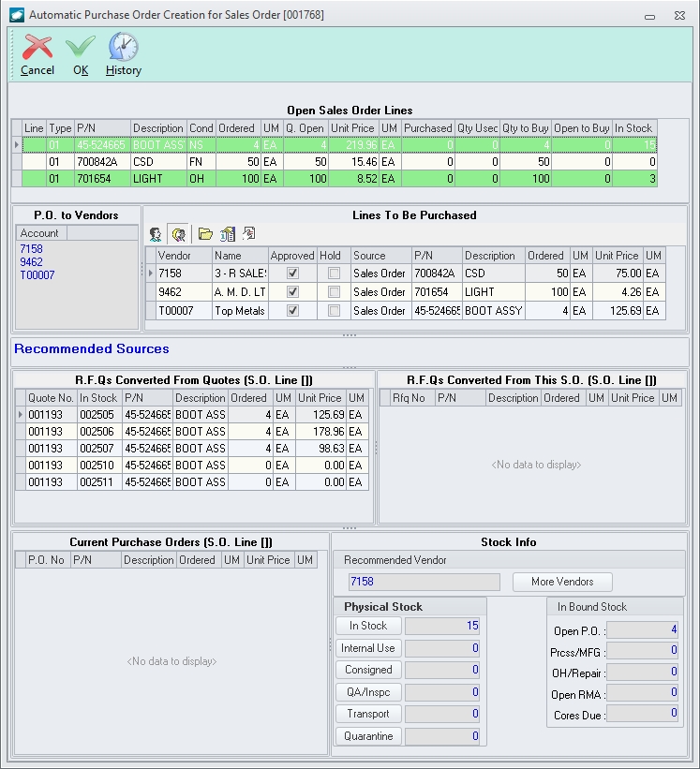
Task: Click the Open RMA value field
Action: point(642,693)
